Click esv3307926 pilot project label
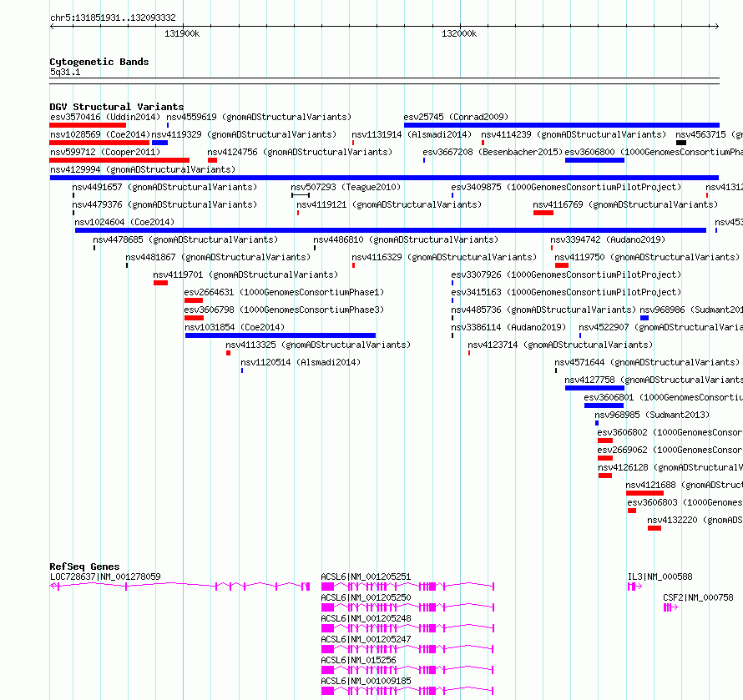 pos(566,274)
